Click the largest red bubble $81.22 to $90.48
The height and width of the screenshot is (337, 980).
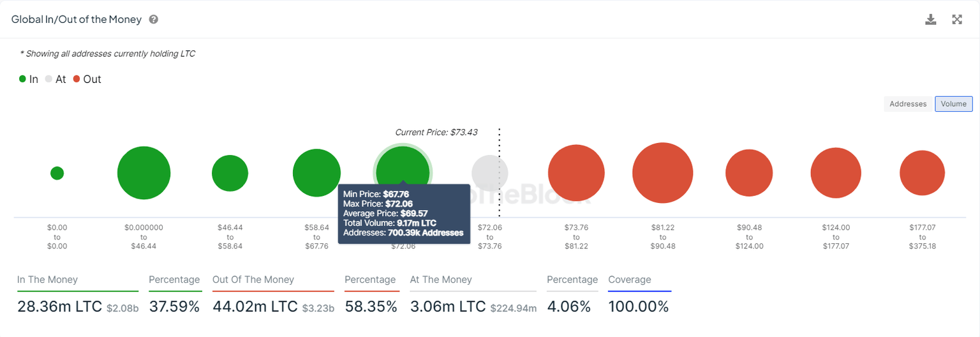click(x=663, y=173)
